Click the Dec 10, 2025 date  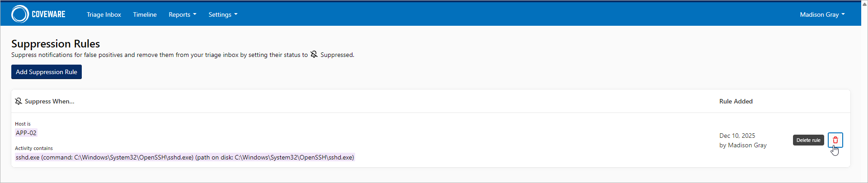(737, 136)
